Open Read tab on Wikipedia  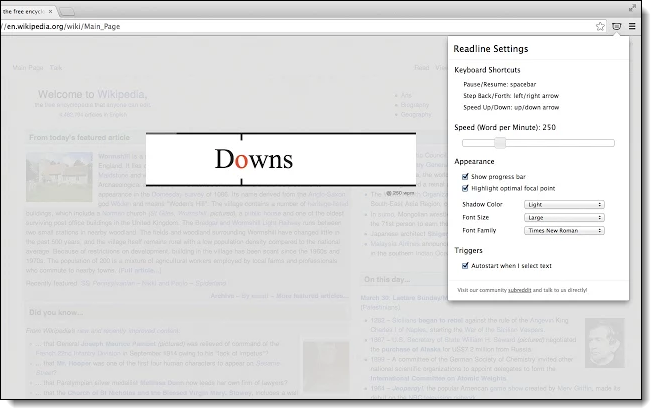422,67
